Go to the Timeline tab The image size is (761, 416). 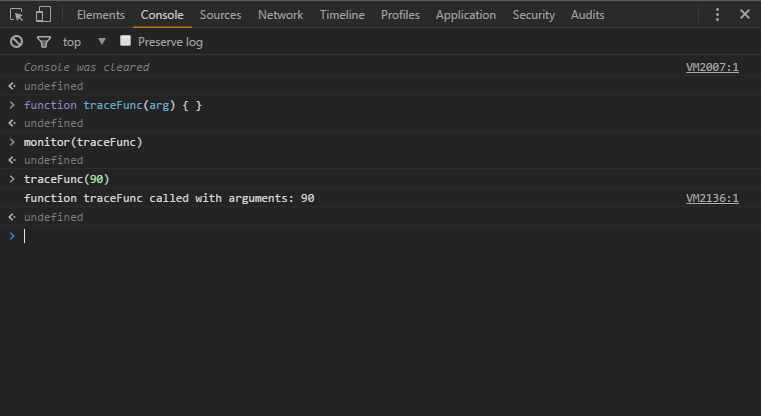(x=342, y=15)
